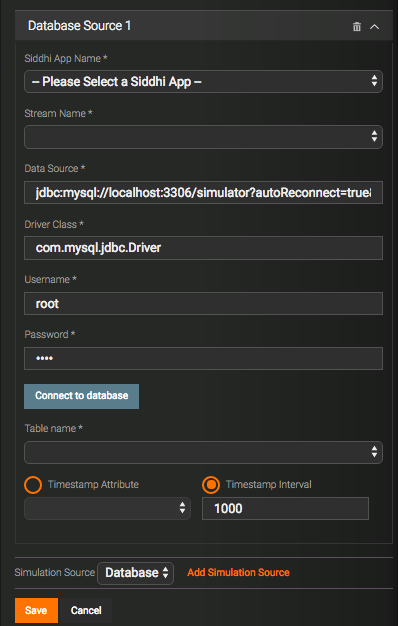Click into the Username field
The width and height of the screenshot is (398, 626).
[x=203, y=303]
